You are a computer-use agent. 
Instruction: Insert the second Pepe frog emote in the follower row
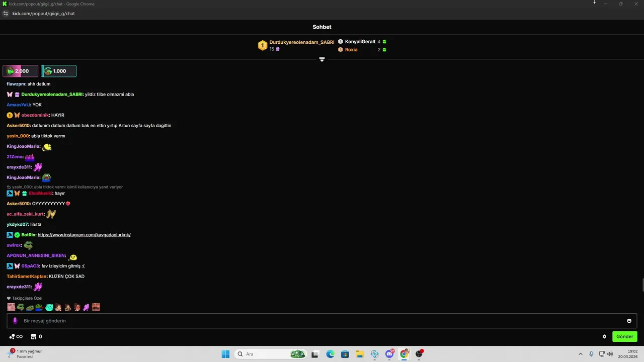click(x=30, y=307)
